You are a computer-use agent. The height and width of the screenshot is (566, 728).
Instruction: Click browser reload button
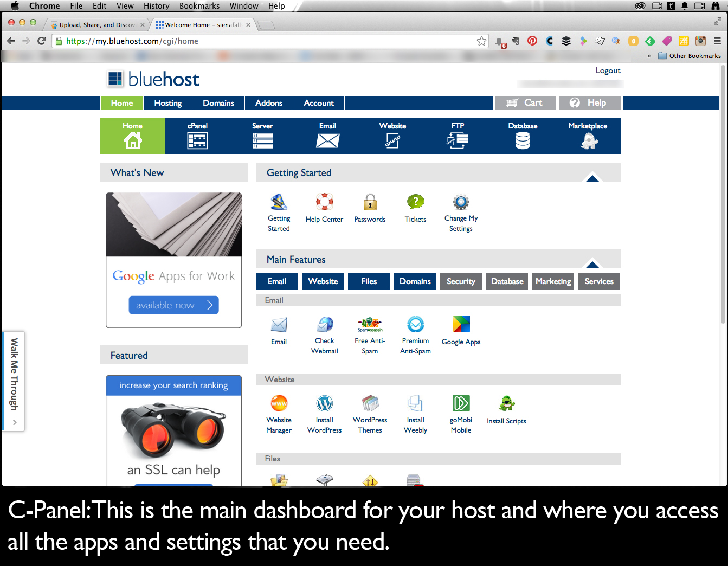41,41
